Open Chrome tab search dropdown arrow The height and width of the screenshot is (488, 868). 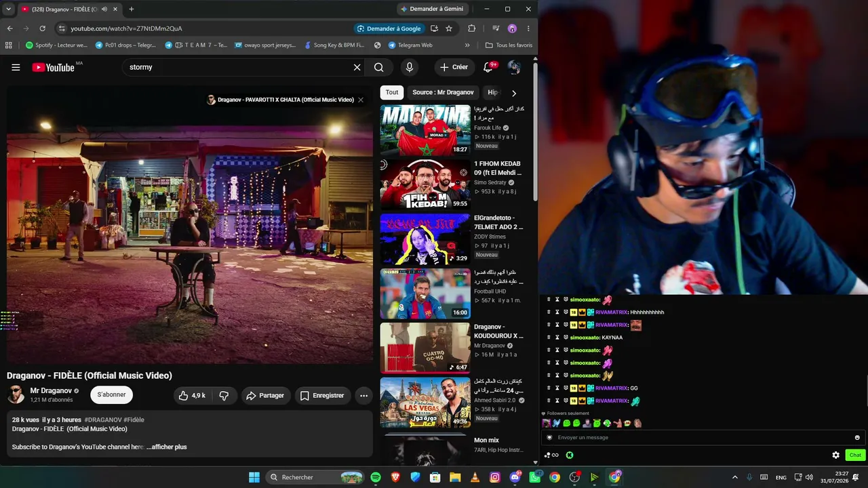pyautogui.click(x=8, y=9)
